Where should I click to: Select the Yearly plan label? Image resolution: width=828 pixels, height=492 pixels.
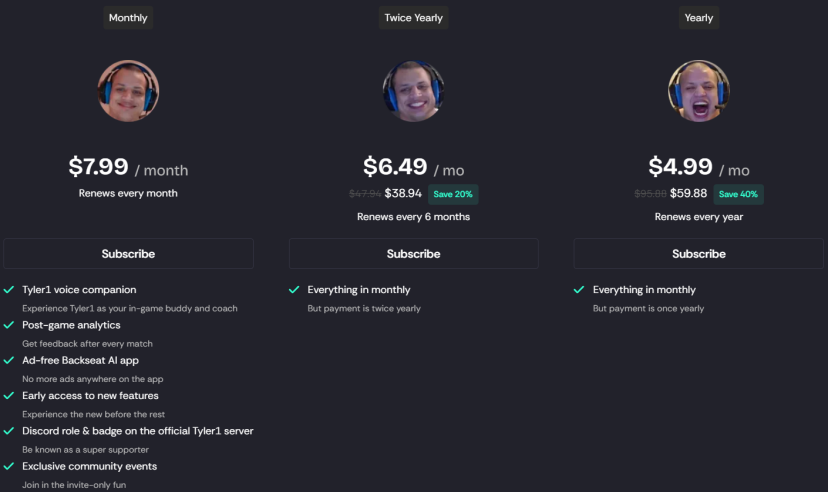[x=699, y=18]
